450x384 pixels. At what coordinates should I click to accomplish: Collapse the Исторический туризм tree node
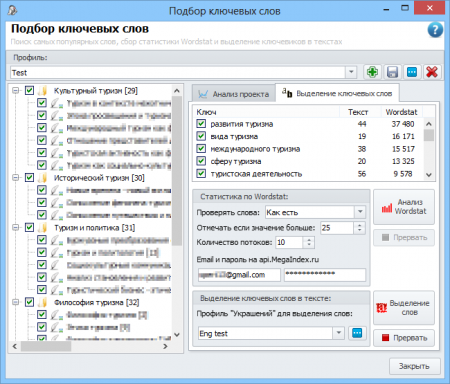(x=15, y=178)
